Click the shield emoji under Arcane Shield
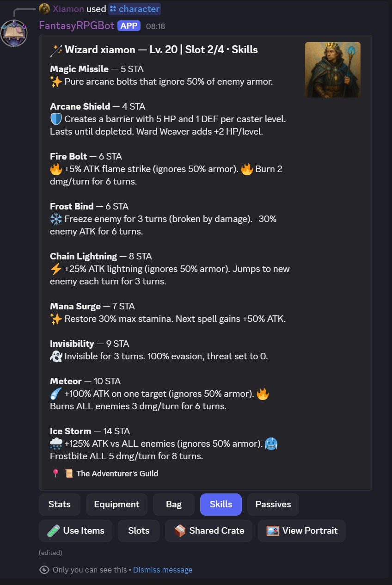This screenshot has height=585, width=392. 56,119
